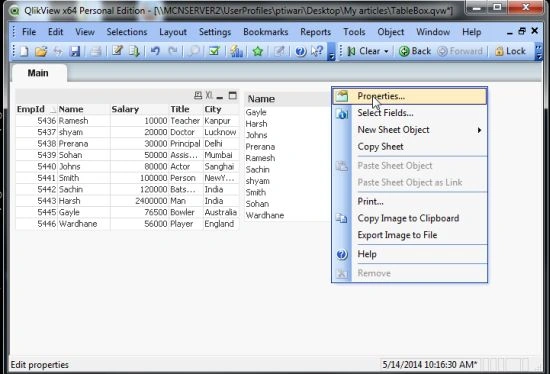Click the Redo arrow icon
Screen dimensions: 550x374
(x=172, y=51)
